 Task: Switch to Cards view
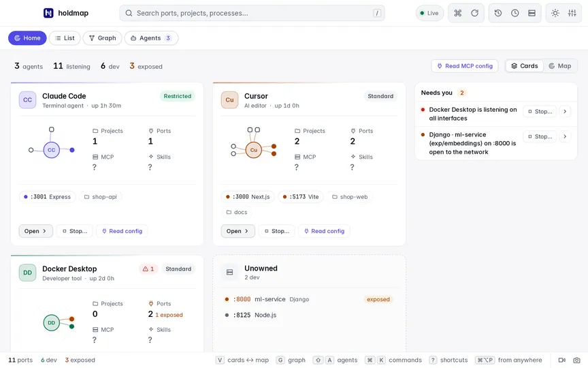(524, 65)
